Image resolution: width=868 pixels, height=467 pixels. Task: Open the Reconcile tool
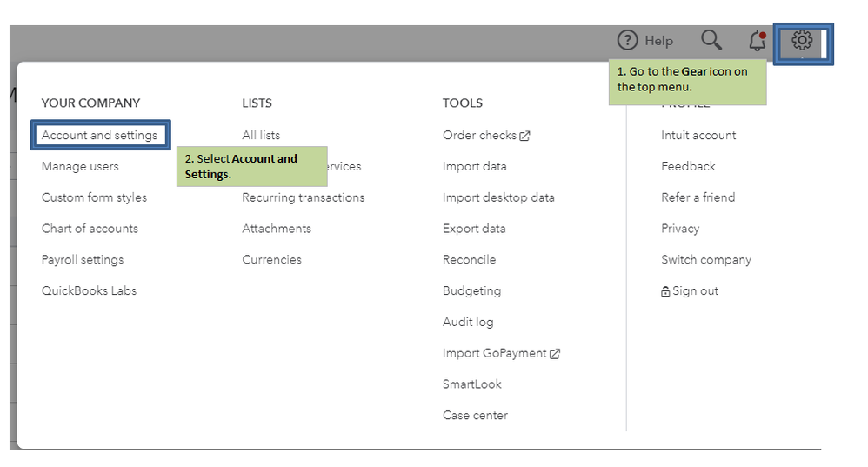coord(469,260)
